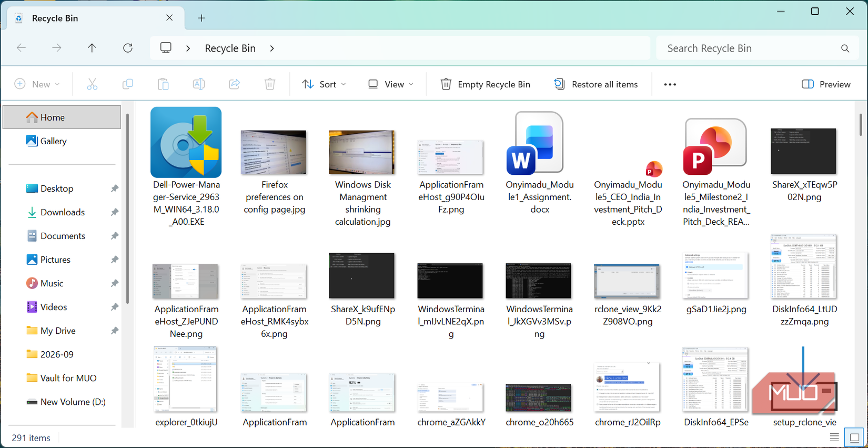Select the Recycle Bin tab
The height and width of the screenshot is (448, 868).
95,18
